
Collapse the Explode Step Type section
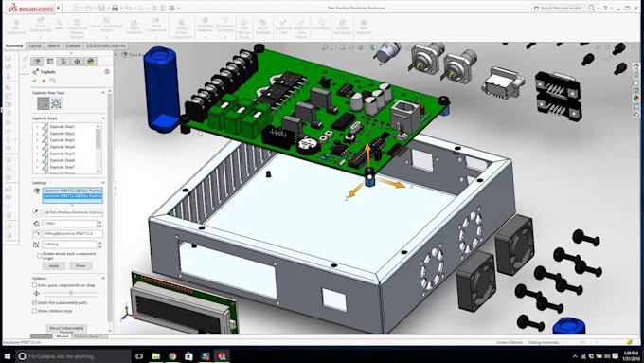pos(103,93)
